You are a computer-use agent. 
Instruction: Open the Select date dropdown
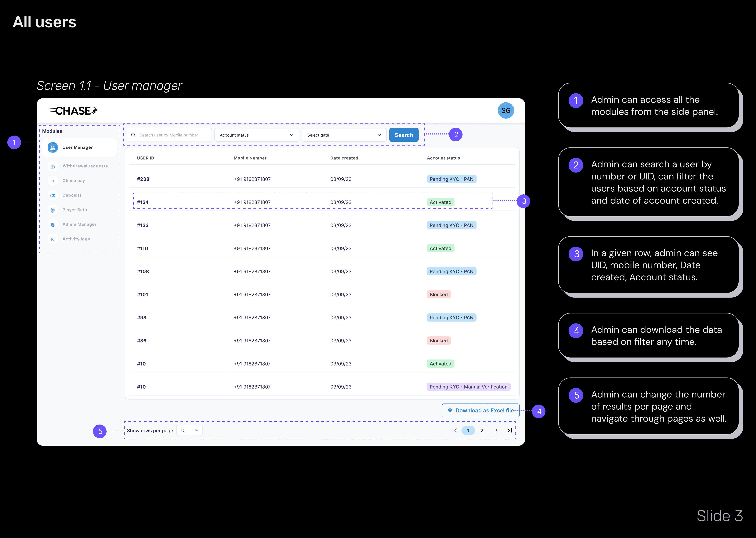[344, 135]
